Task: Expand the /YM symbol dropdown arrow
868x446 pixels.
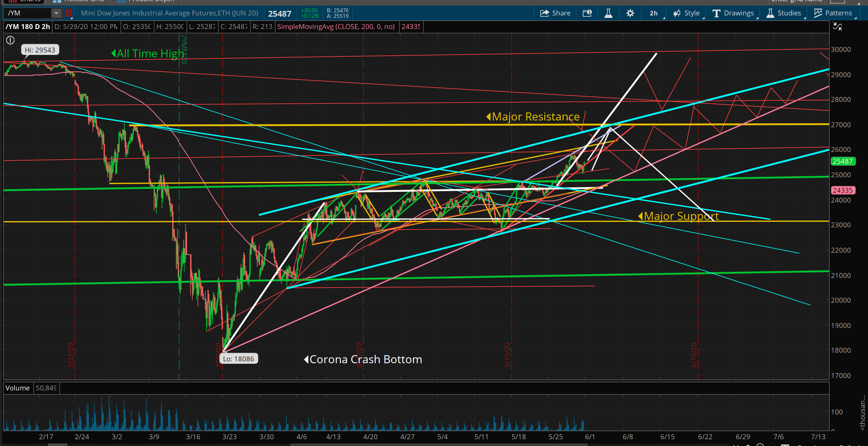Action: [x=56, y=13]
